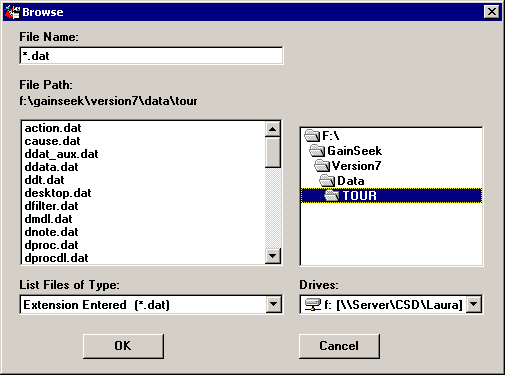The width and height of the screenshot is (505, 375).
Task: Select the Data folder icon
Action: (327, 181)
